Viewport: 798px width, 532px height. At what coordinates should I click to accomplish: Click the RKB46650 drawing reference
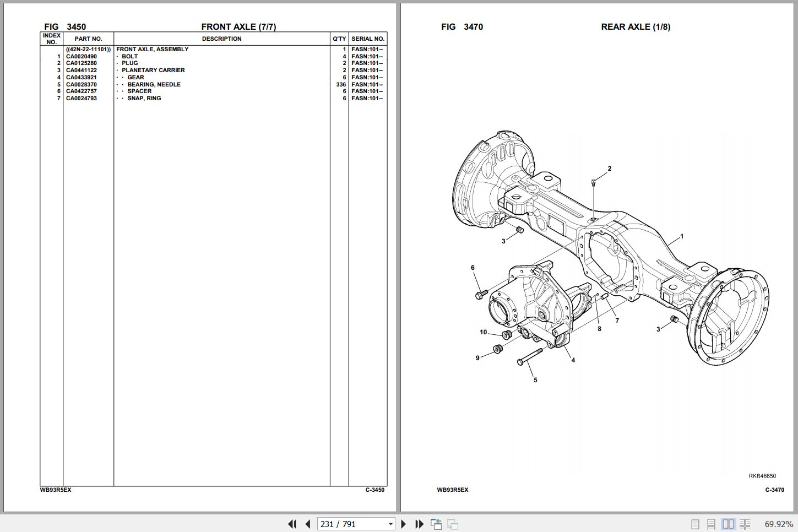[x=762, y=476]
